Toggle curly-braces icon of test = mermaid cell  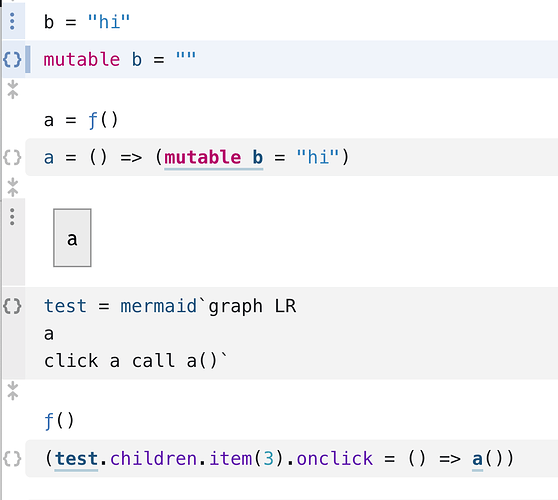[x=12, y=306]
